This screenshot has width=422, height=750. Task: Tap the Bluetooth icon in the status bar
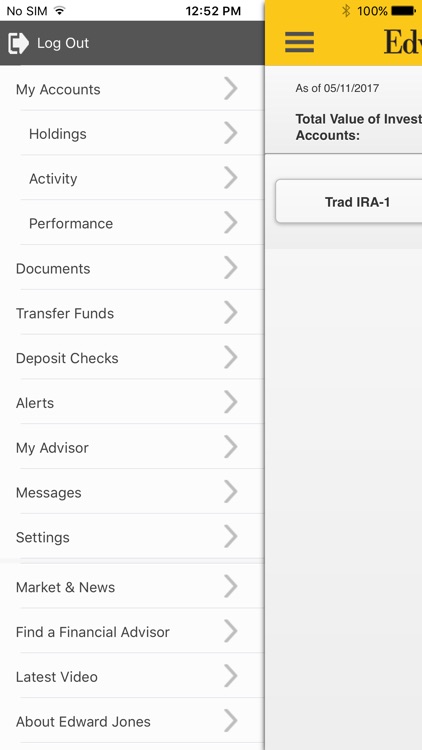(346, 11)
